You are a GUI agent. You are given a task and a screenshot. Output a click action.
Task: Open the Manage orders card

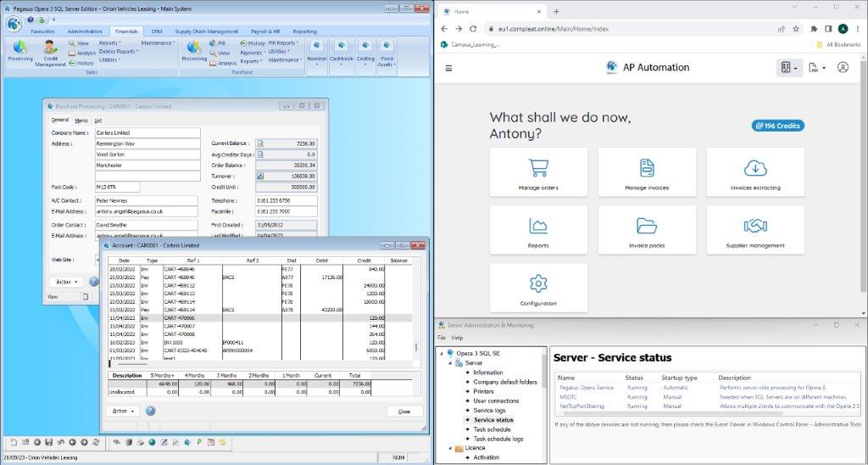pos(538,171)
